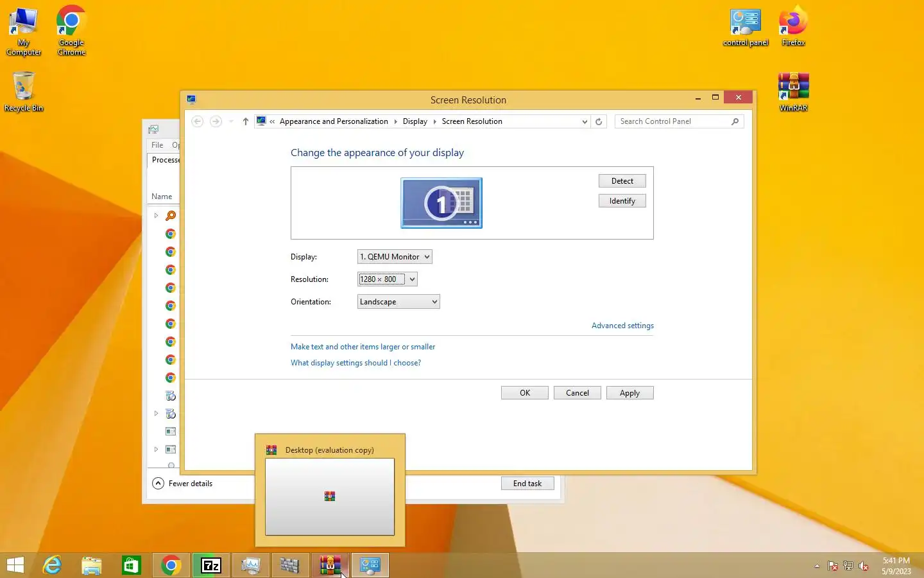This screenshot has height=578, width=924.
Task: Launch Google Chrome from desktop shortcut
Action: click(x=71, y=31)
